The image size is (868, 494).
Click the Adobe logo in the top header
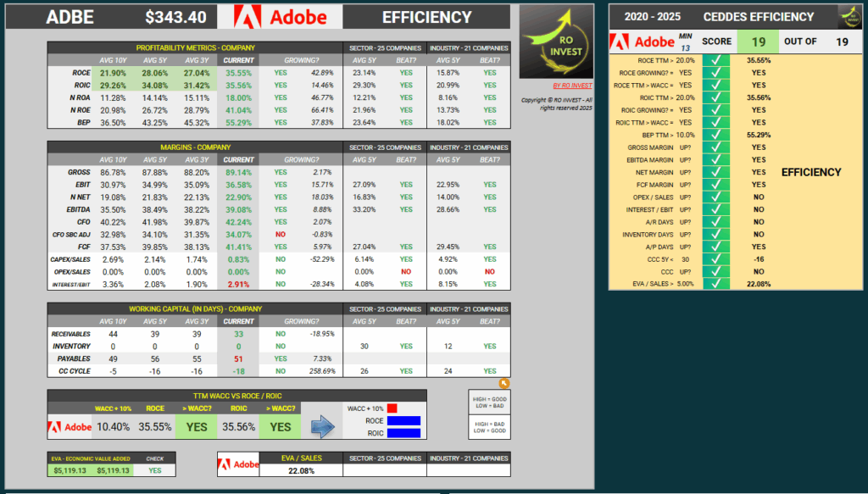280,17
